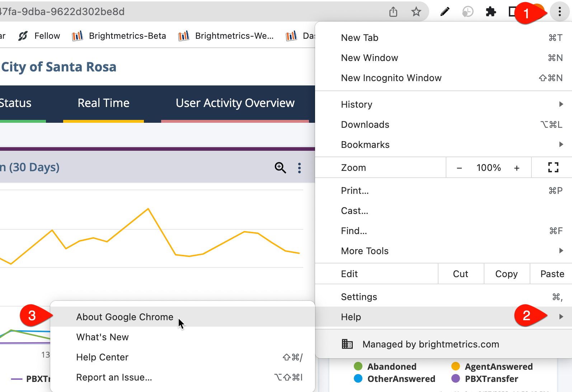Click the magnifier zoom icon on the chart panel
Viewport: 572px width, 392px height.
click(x=280, y=168)
